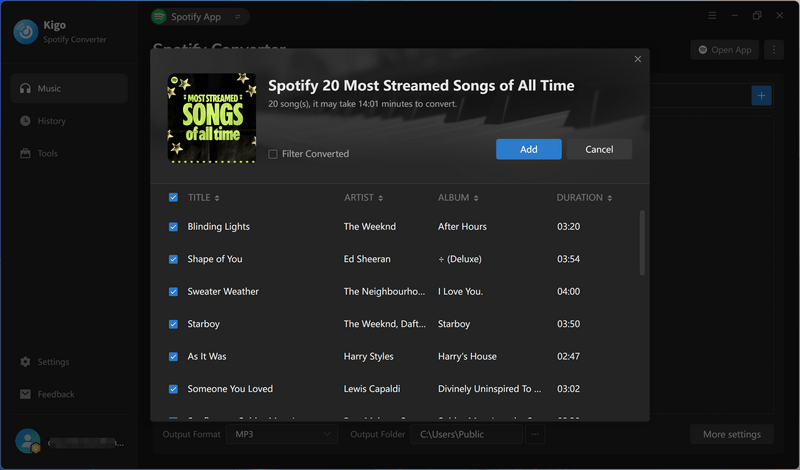Click the user account avatar

pos(28,441)
